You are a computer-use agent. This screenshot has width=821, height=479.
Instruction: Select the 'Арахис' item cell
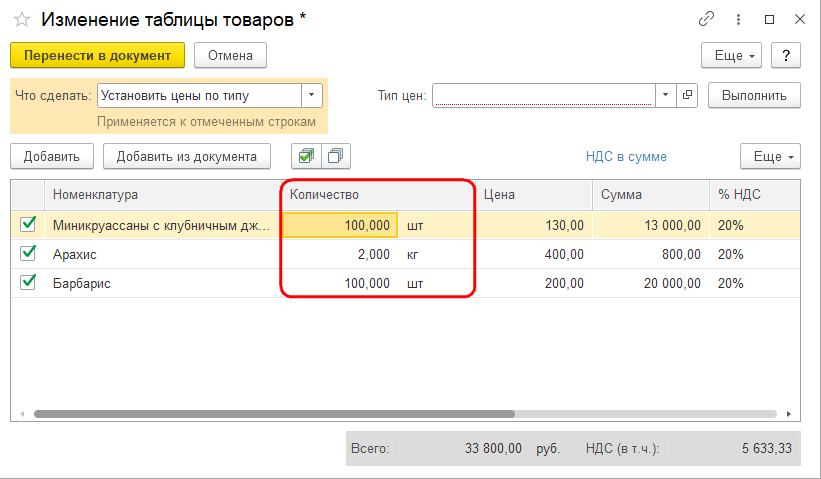[x=163, y=254]
